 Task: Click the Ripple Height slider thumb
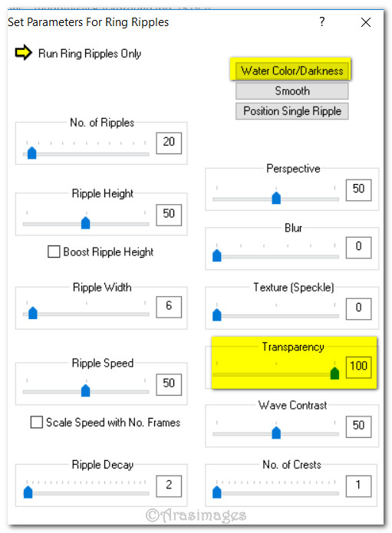pos(86,223)
